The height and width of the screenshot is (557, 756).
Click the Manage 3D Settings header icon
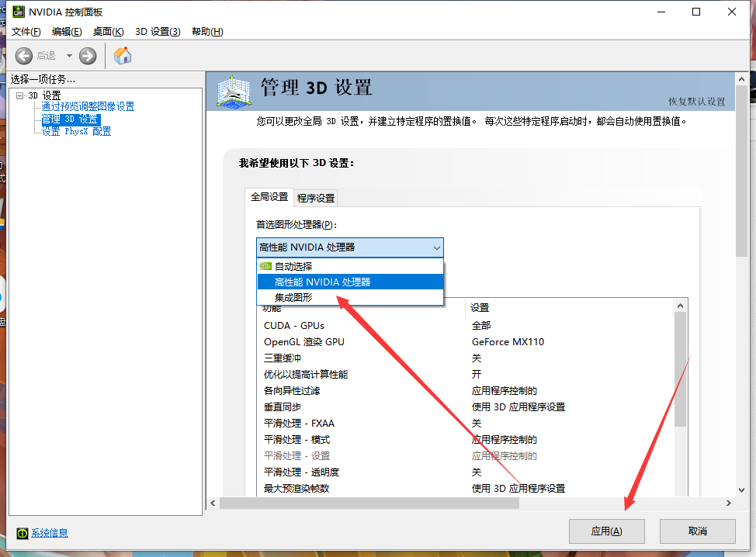click(x=234, y=91)
